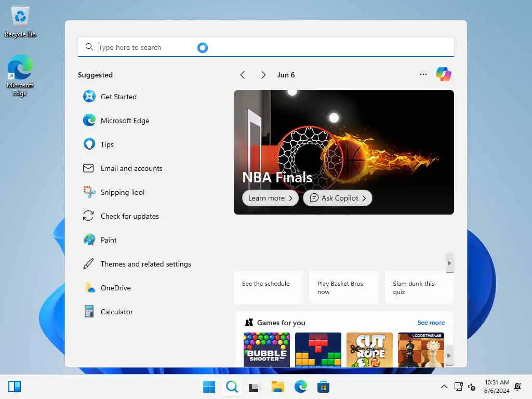Click the taskbar clock and date
Screen dimensions: 532x399
(x=497, y=387)
